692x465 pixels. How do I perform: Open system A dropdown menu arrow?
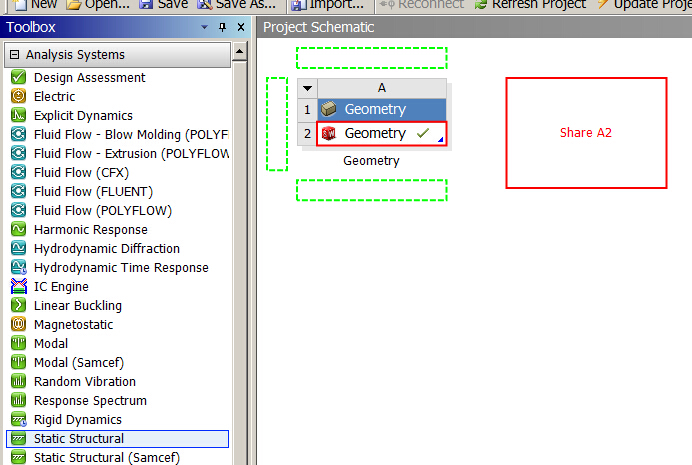coord(307,88)
